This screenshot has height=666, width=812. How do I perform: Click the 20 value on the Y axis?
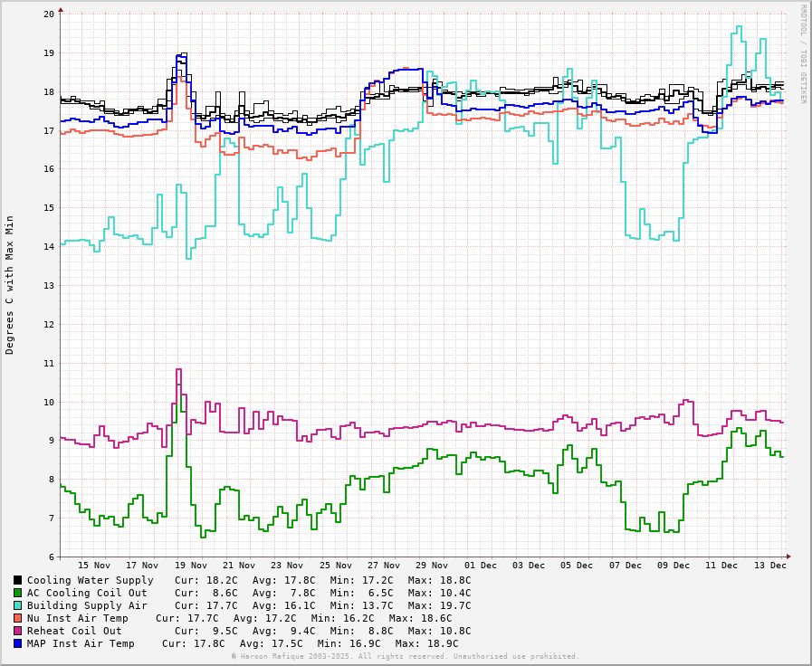coord(49,14)
